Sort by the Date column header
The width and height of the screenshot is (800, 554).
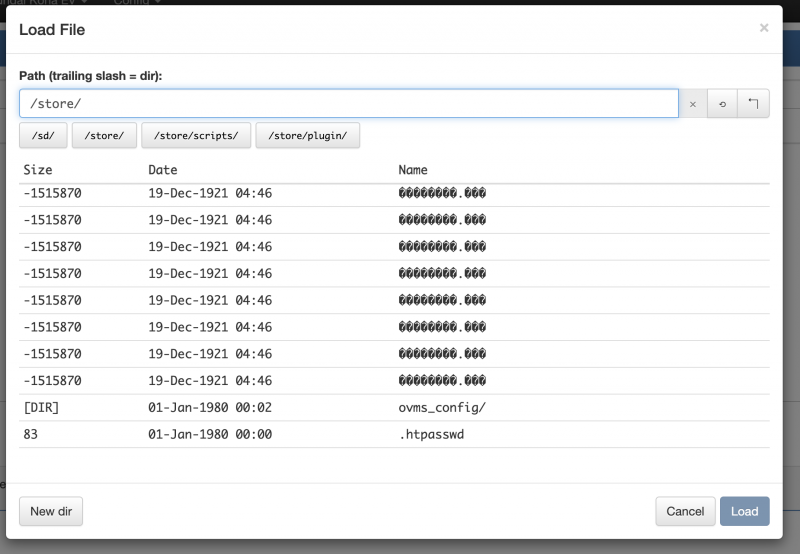[x=163, y=170]
